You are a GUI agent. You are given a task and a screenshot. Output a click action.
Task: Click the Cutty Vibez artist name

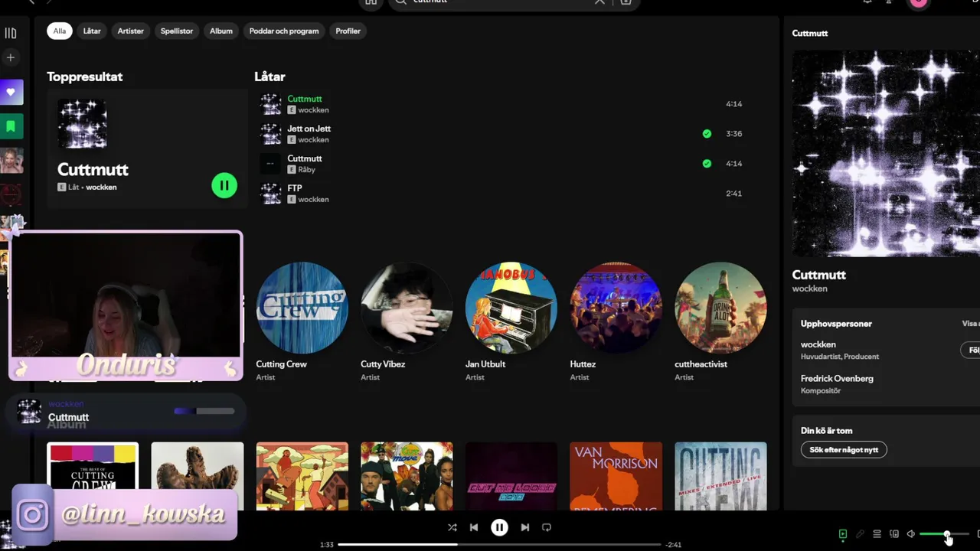(x=383, y=364)
